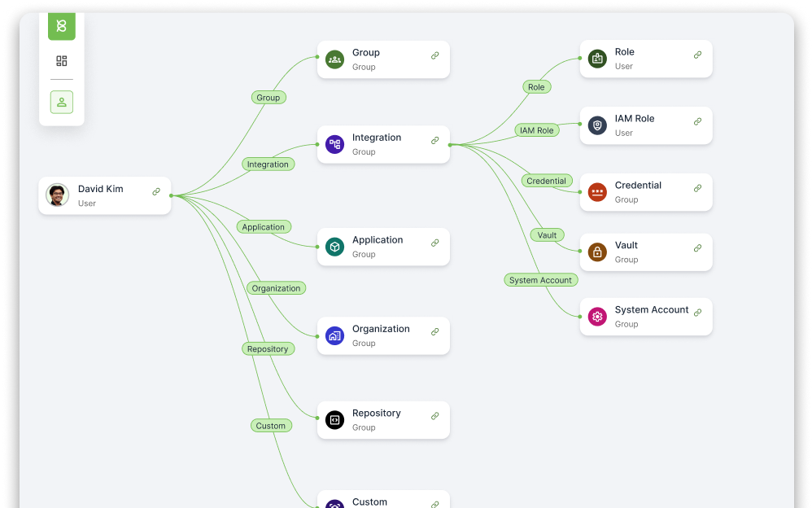
Task: Select the green graph logo in the sidebar
Action: (x=63, y=25)
